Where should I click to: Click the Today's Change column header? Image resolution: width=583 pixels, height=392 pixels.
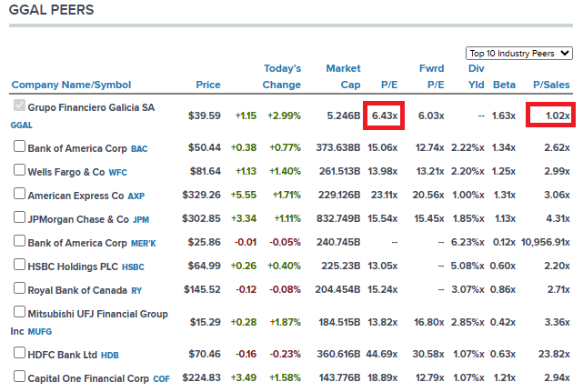tap(282, 76)
